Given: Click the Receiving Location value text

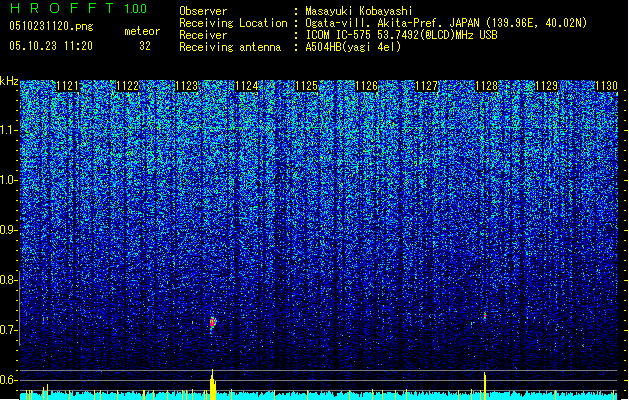Looking at the screenshot, I should point(446,23).
